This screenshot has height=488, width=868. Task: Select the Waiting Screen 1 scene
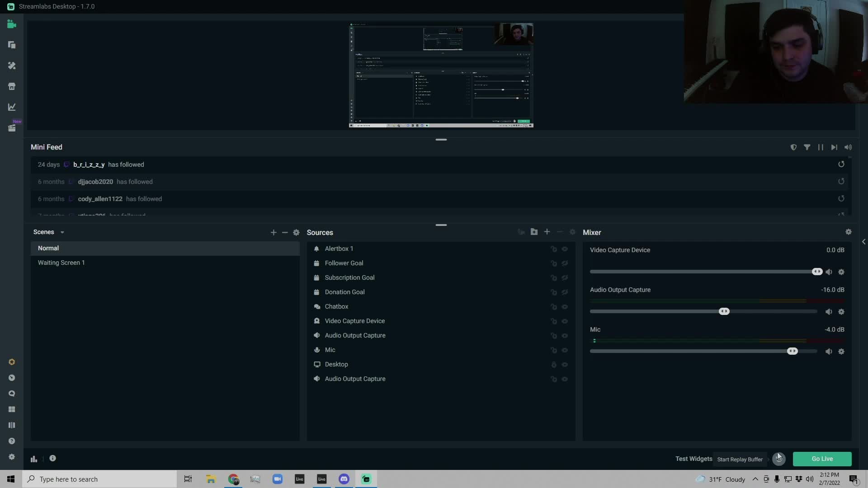click(165, 263)
